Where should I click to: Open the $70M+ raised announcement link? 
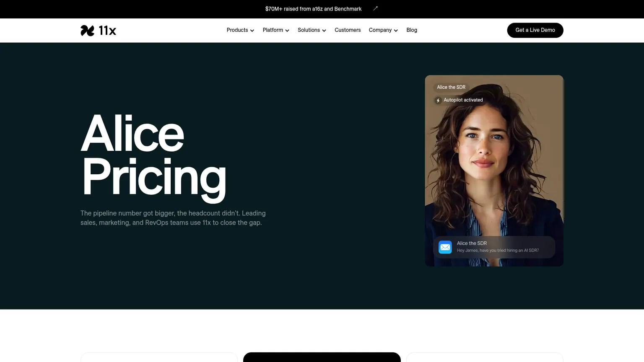[x=313, y=9]
